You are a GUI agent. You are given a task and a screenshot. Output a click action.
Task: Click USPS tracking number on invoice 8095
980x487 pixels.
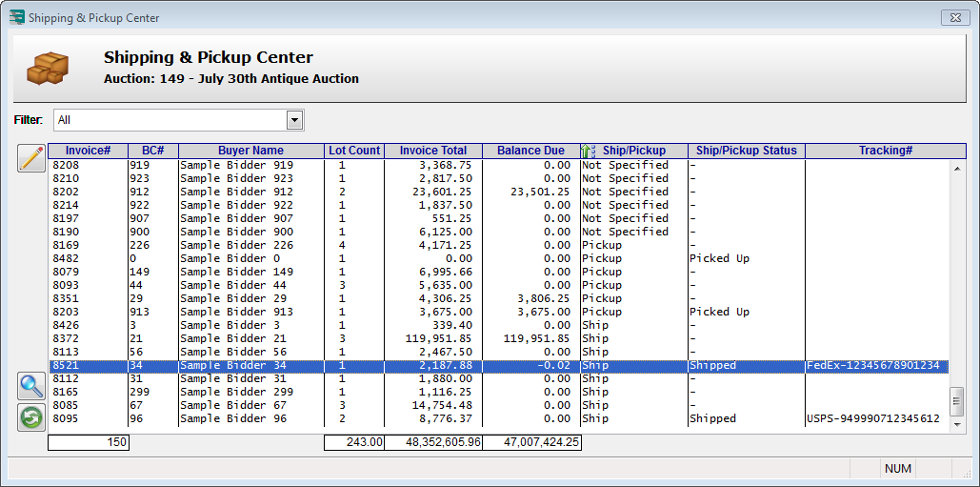point(873,418)
